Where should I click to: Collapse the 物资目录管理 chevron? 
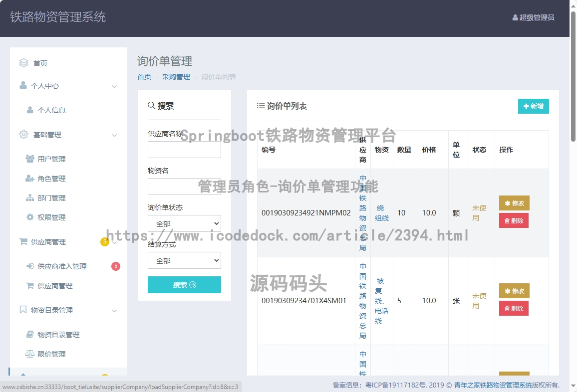pos(114,311)
